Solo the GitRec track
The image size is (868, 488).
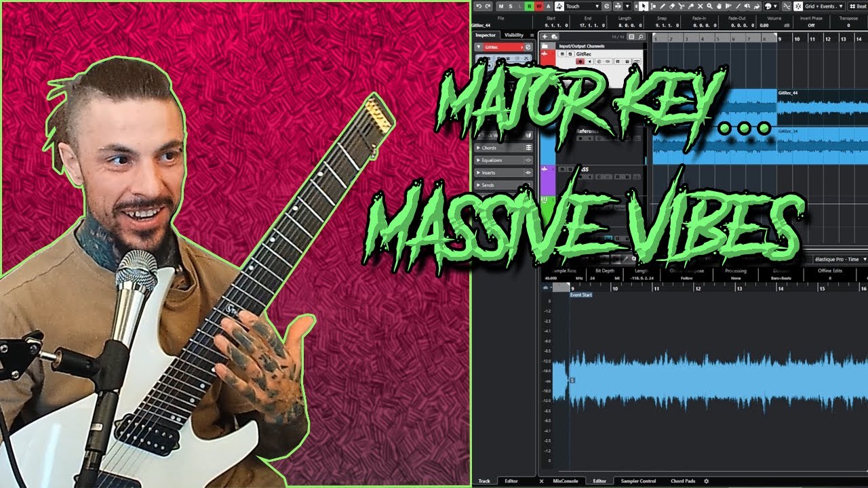(570, 54)
